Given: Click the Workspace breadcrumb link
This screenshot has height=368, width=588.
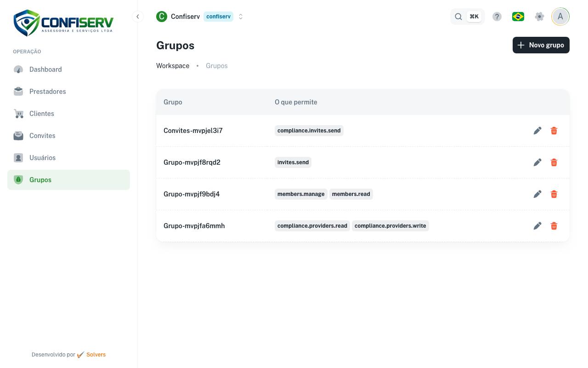Looking at the screenshot, I should tap(173, 66).
